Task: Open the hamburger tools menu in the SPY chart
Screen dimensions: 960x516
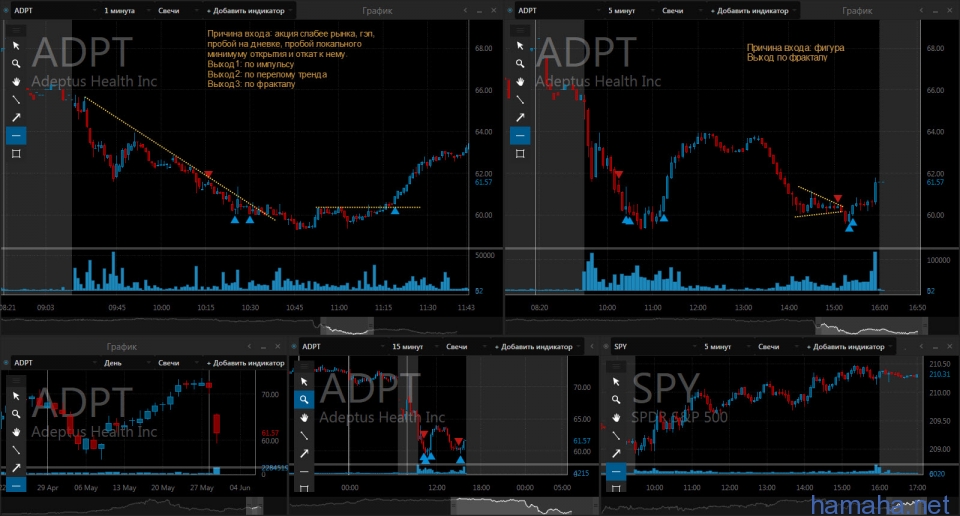Action: (x=616, y=366)
